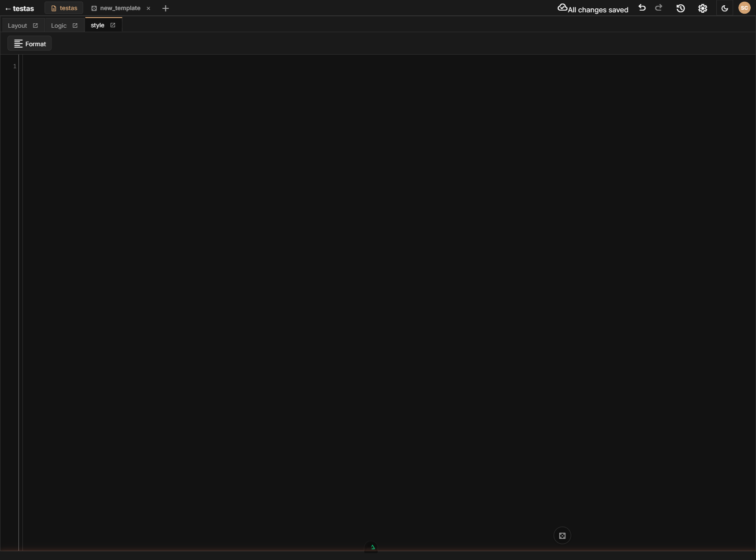Click the cloud saved-status icon
The height and width of the screenshot is (560, 756).
tap(563, 7)
